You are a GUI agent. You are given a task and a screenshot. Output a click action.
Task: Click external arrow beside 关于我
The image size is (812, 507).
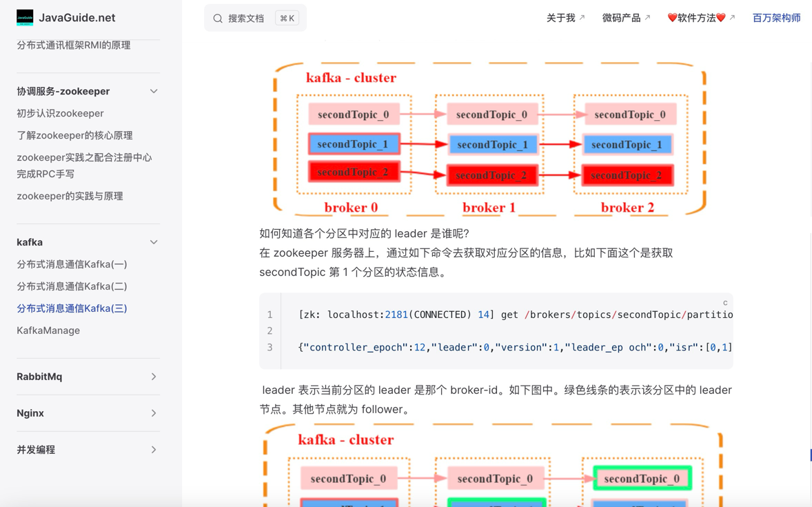click(x=582, y=18)
